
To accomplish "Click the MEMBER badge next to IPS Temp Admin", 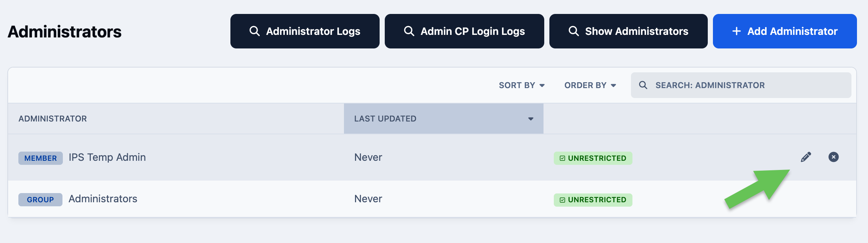I will [40, 158].
